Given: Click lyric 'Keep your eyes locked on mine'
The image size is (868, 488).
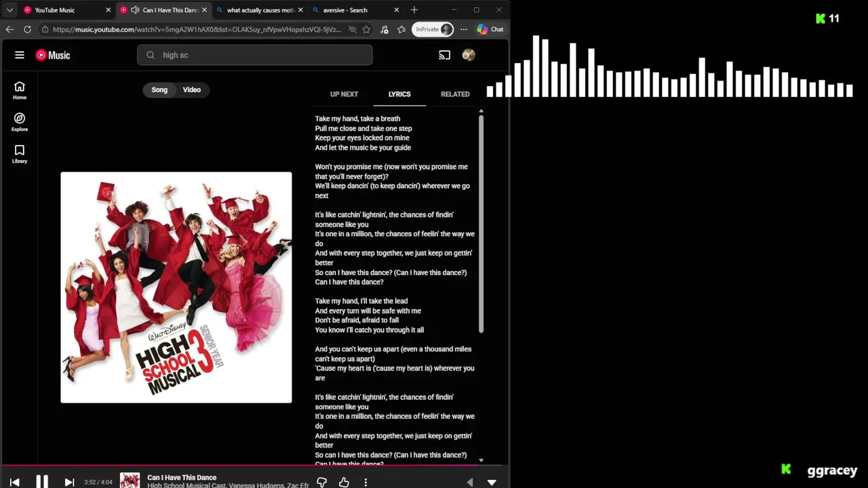Looking at the screenshot, I should tap(362, 138).
